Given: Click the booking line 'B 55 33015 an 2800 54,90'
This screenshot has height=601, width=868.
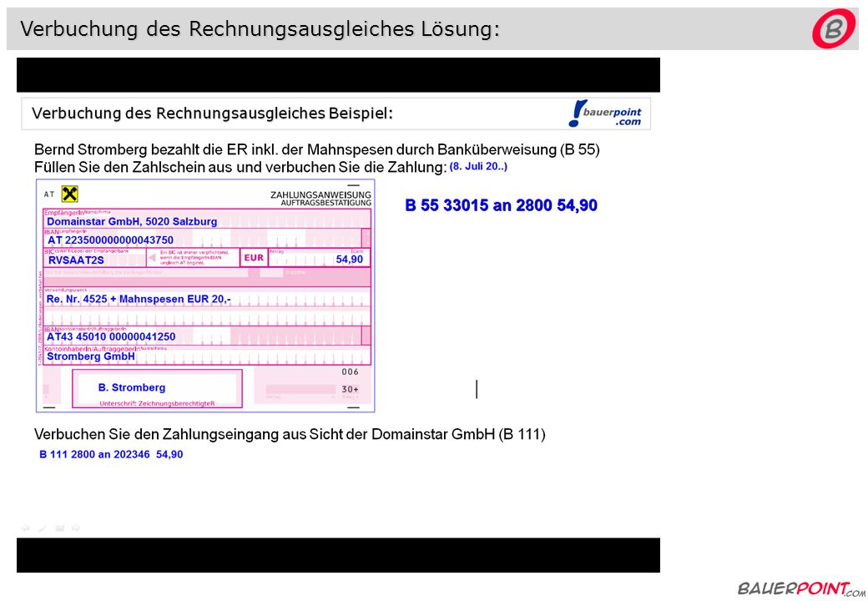Looking at the screenshot, I should [501, 205].
